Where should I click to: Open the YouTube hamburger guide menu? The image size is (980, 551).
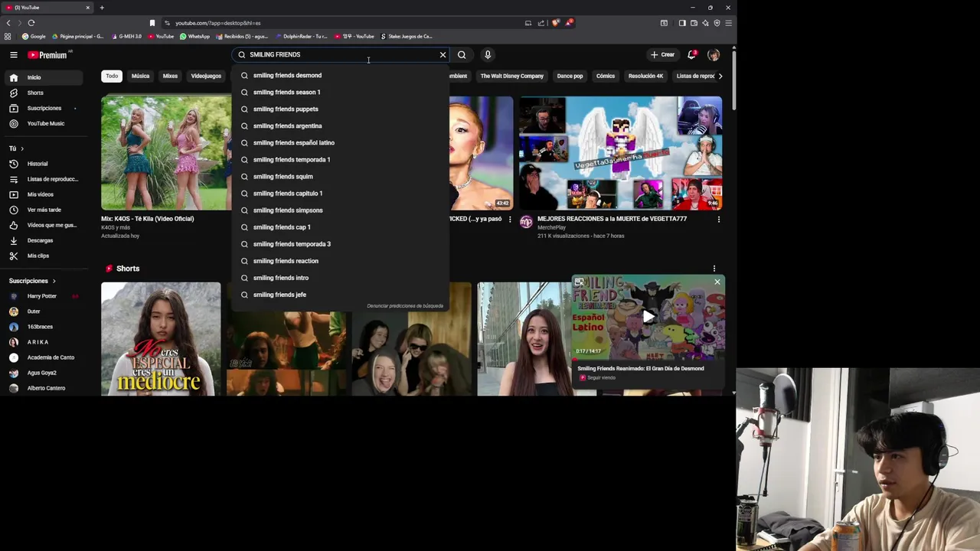click(14, 55)
